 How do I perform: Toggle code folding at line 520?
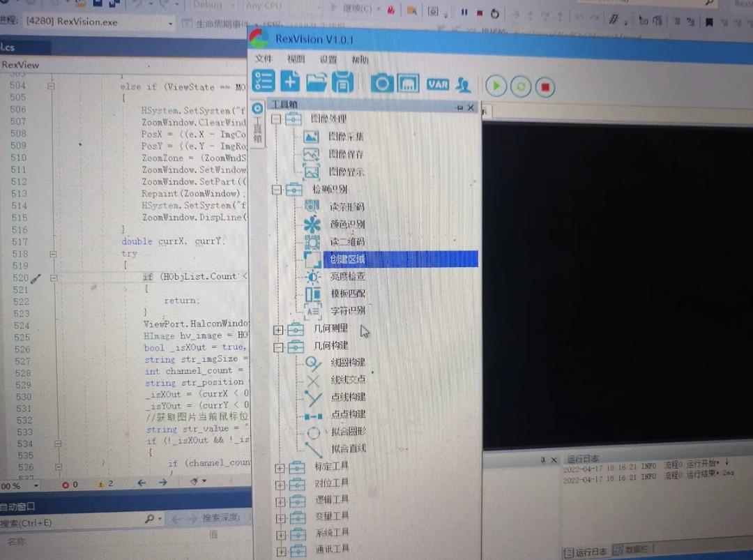pyautogui.click(x=54, y=278)
